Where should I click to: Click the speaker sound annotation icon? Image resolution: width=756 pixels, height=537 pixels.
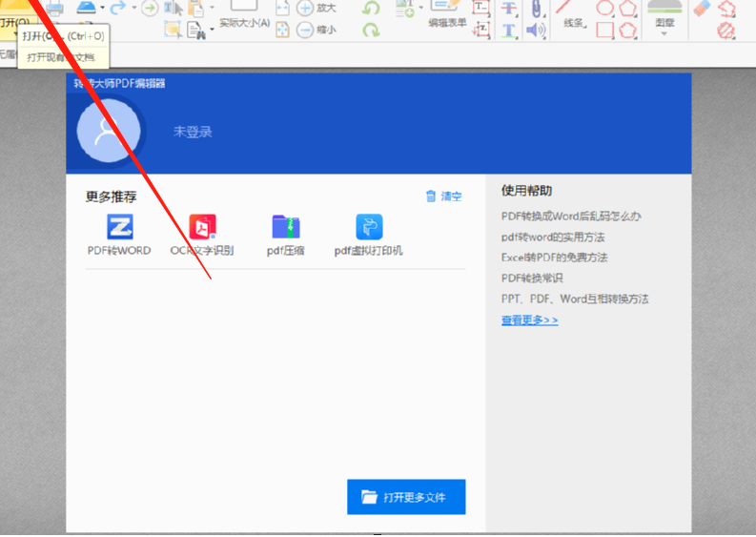click(536, 31)
